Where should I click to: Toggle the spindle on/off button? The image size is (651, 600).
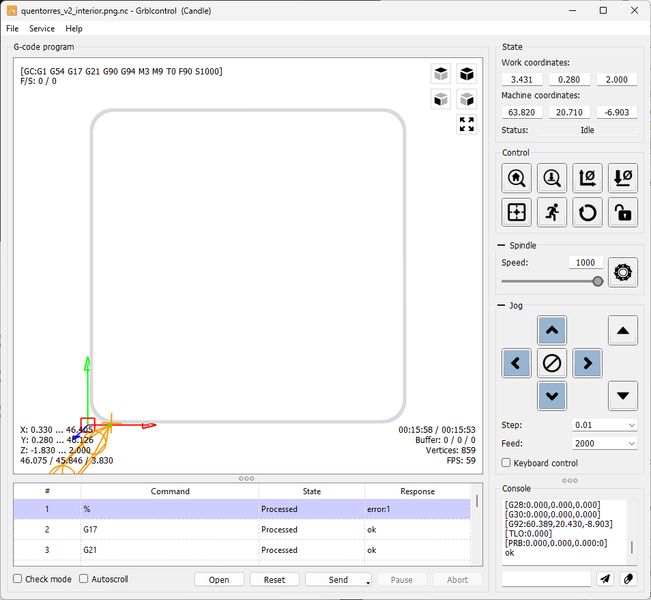(x=623, y=272)
